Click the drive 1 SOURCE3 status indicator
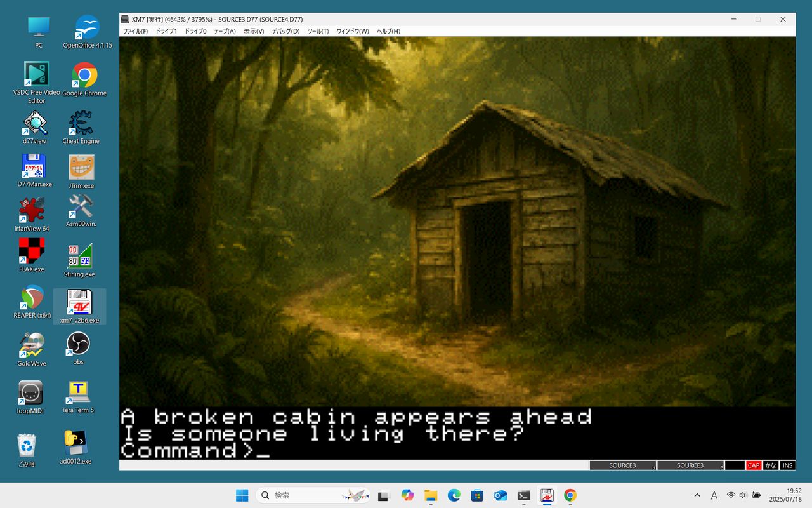Screen dimensions: 812x508 coord(622,465)
